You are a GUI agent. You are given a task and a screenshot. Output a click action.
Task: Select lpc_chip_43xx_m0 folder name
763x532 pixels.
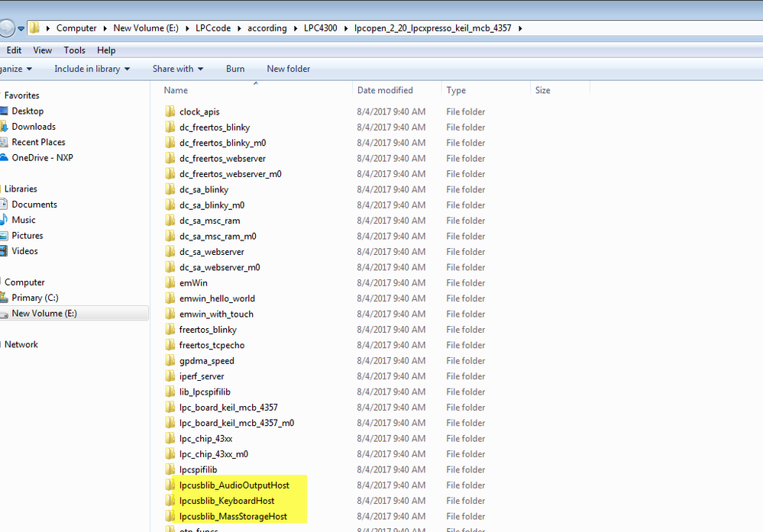pos(214,454)
